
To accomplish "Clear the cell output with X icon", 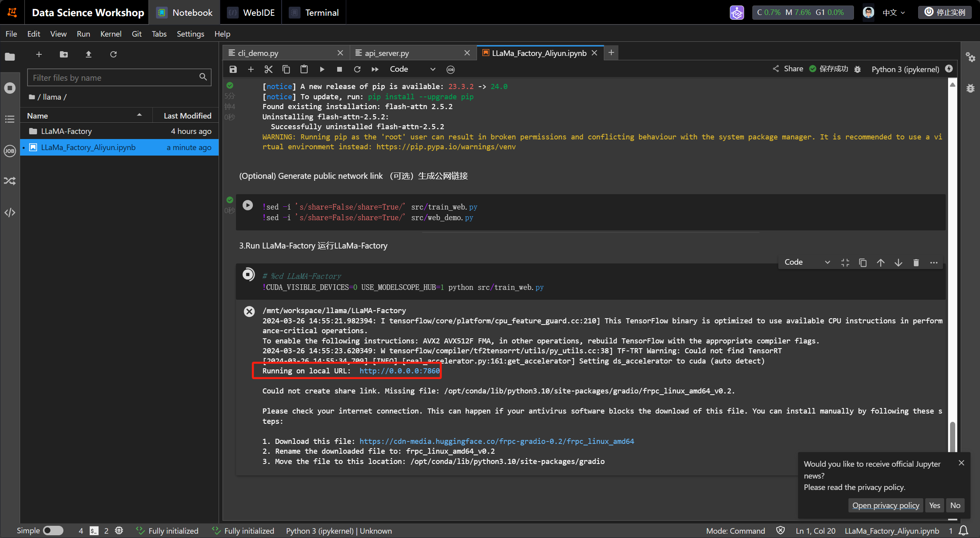I will click(x=249, y=312).
